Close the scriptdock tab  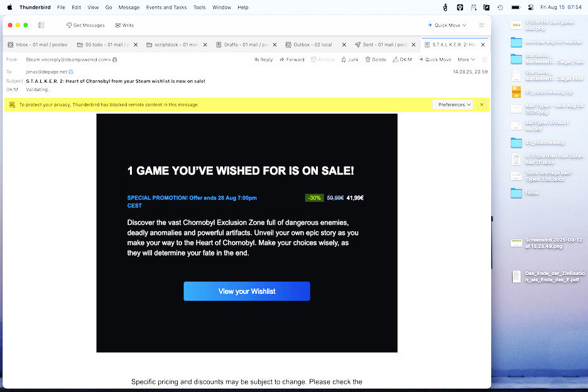pos(205,45)
